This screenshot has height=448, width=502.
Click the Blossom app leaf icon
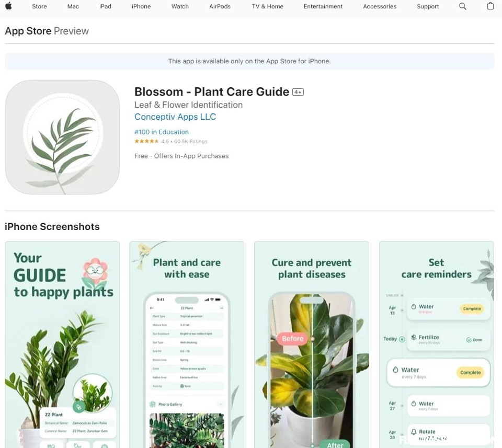(62, 137)
